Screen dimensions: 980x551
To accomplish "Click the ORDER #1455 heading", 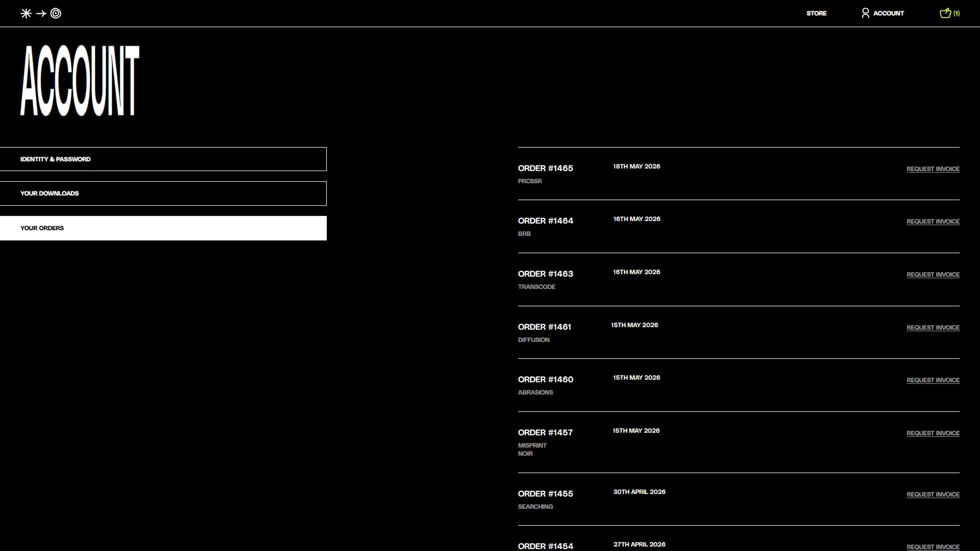I will (545, 494).
